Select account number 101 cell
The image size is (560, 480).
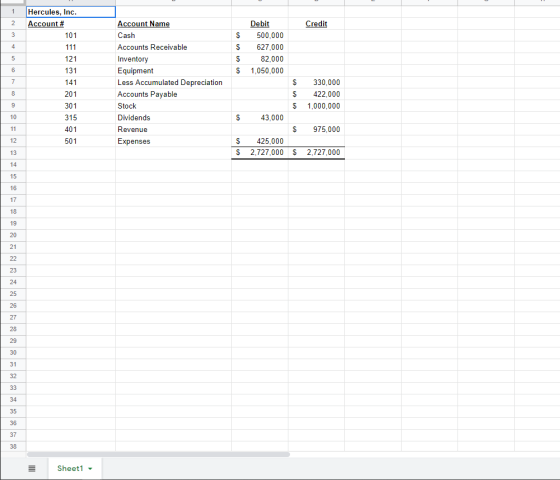[71, 35]
